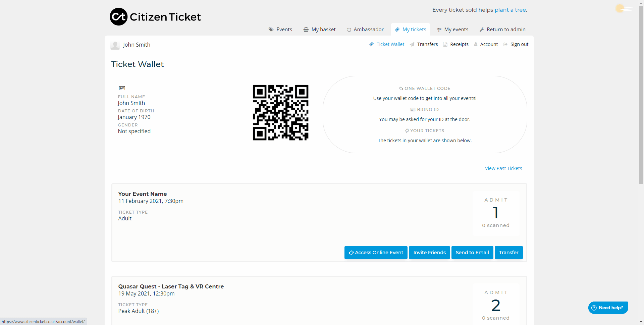Open the View Past Tickets link
644x325 pixels.
(503, 168)
